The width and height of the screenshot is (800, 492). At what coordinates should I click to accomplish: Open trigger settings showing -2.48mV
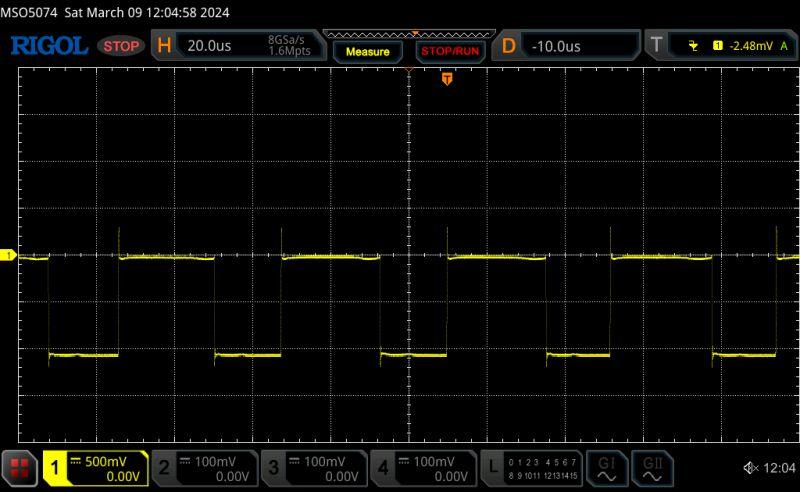pos(717,46)
